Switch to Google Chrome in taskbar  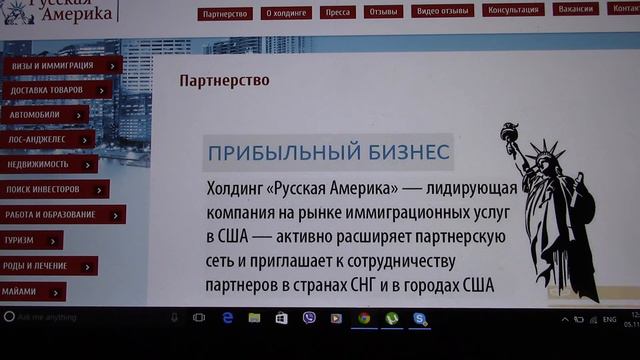coord(364,318)
